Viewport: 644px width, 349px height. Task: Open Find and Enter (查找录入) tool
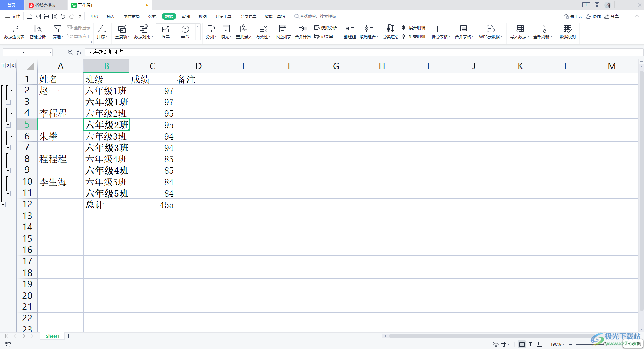[x=244, y=32]
